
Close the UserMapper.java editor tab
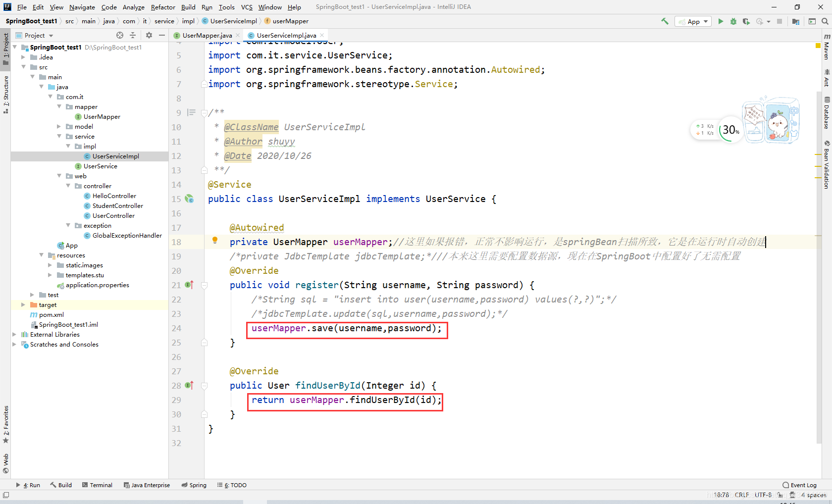[x=238, y=35]
